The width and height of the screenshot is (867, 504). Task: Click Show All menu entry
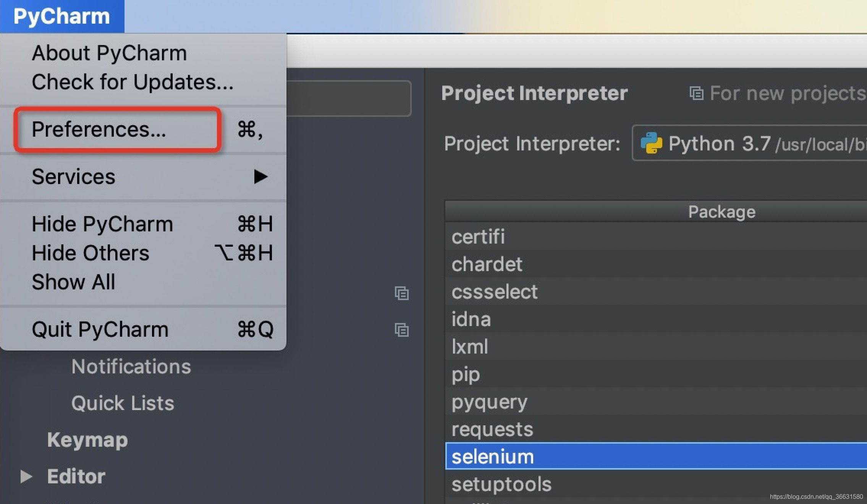(x=73, y=282)
